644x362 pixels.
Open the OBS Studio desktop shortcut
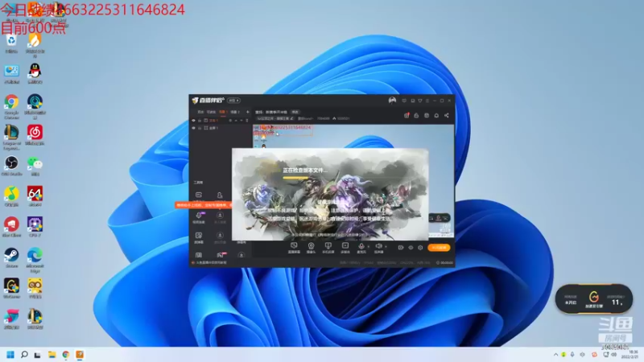point(11,166)
